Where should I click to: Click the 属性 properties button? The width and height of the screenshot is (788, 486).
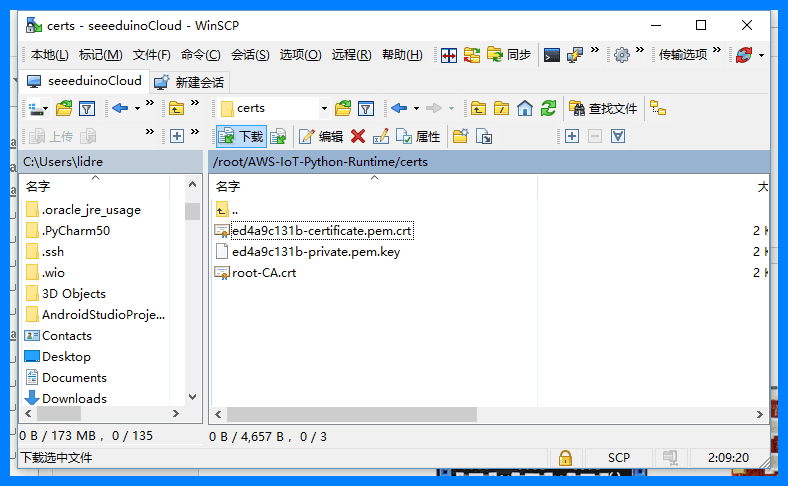[418, 136]
